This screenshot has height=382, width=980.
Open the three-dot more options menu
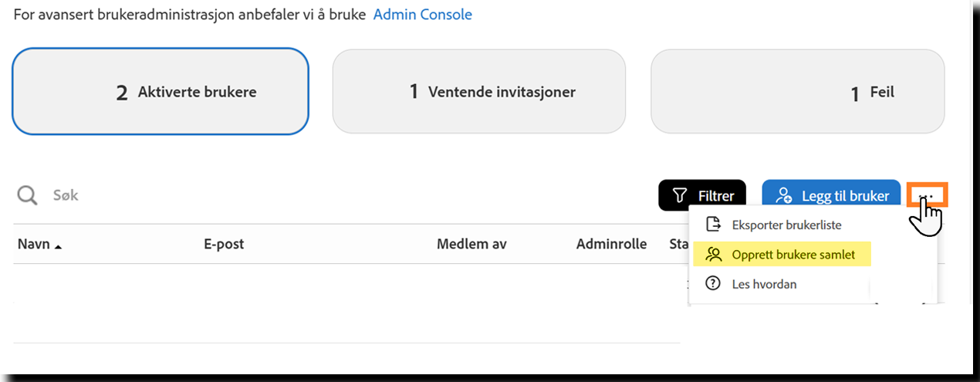[928, 195]
